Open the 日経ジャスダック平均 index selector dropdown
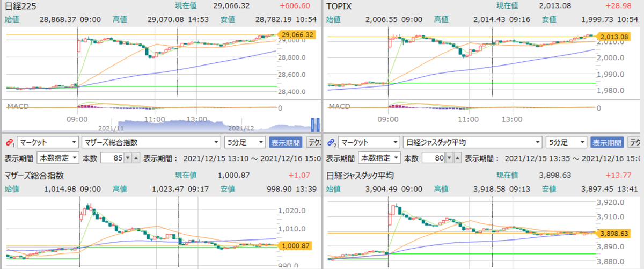This screenshot has width=644, height=269. tap(472, 142)
